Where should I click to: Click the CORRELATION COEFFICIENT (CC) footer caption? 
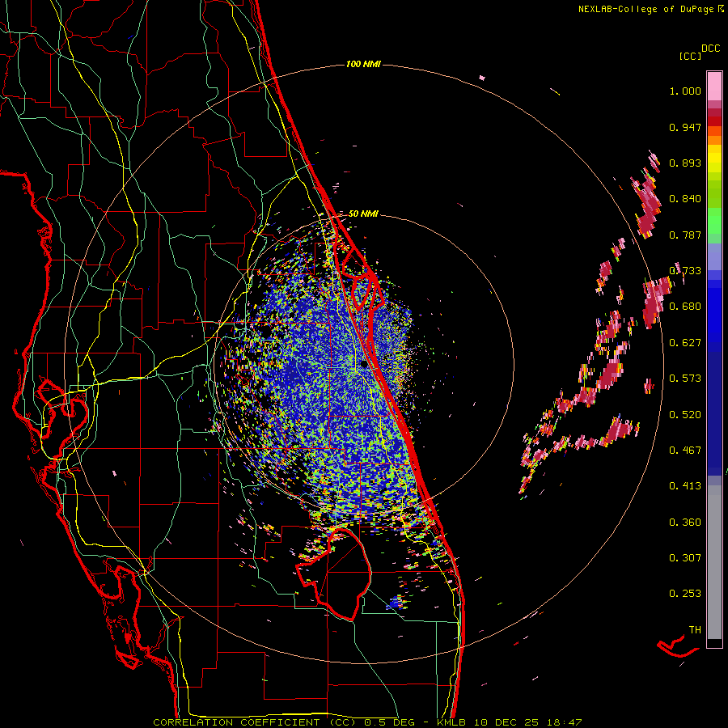click(x=255, y=722)
